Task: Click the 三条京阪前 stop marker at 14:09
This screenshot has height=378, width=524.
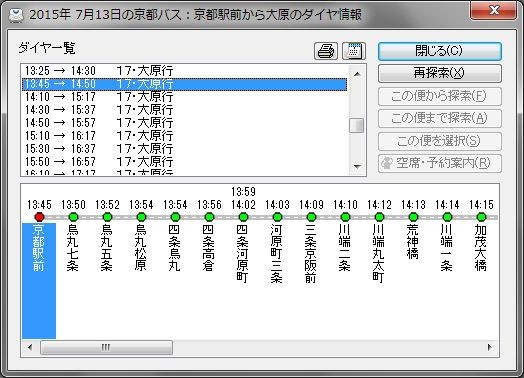Action: tap(311, 217)
